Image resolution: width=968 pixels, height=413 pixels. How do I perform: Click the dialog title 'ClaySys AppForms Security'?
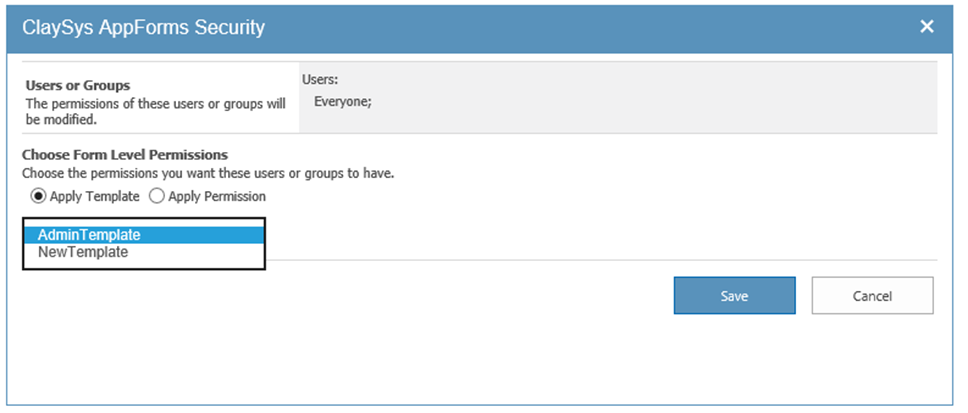143,27
